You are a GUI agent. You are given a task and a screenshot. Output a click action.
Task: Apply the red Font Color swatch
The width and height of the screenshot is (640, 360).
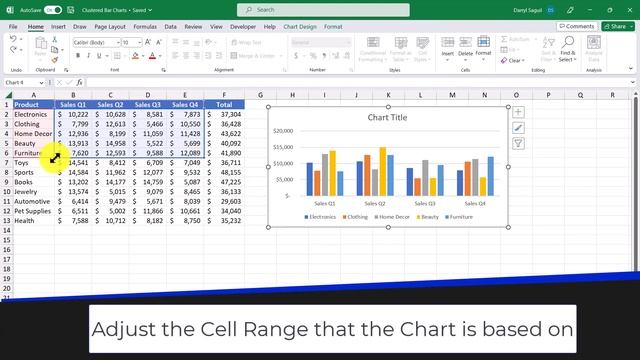tap(152, 56)
